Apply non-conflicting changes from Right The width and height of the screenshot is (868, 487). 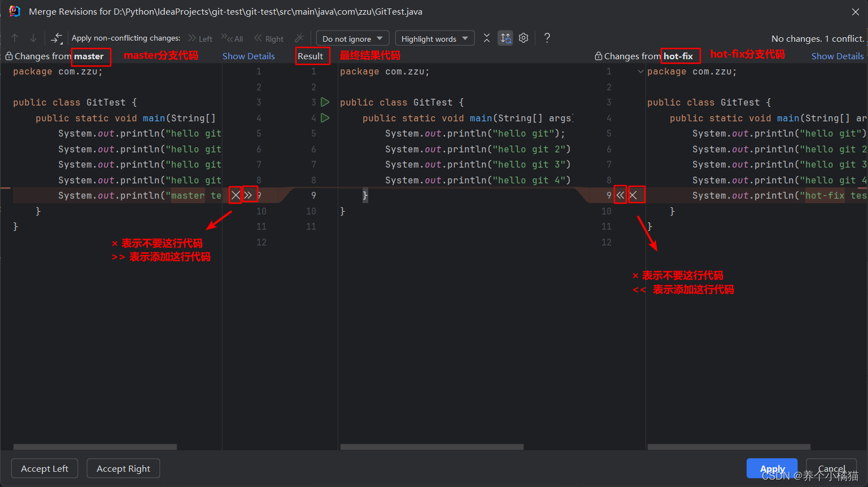(x=269, y=38)
